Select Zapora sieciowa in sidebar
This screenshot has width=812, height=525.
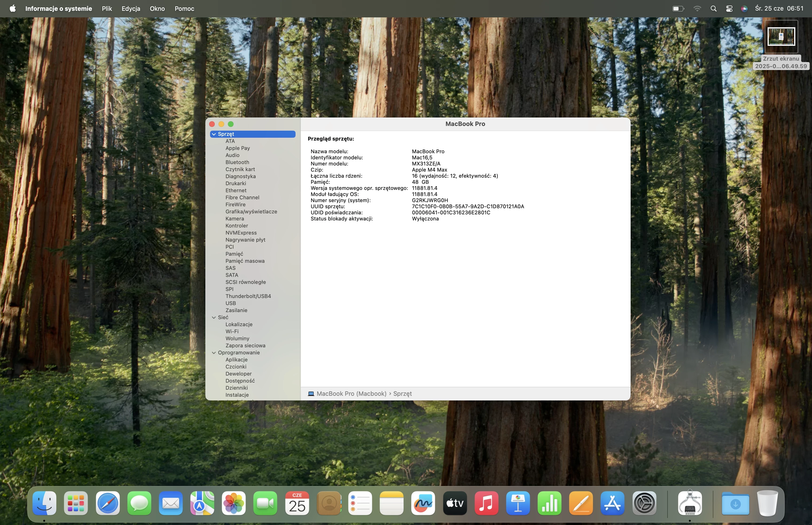[245, 345]
